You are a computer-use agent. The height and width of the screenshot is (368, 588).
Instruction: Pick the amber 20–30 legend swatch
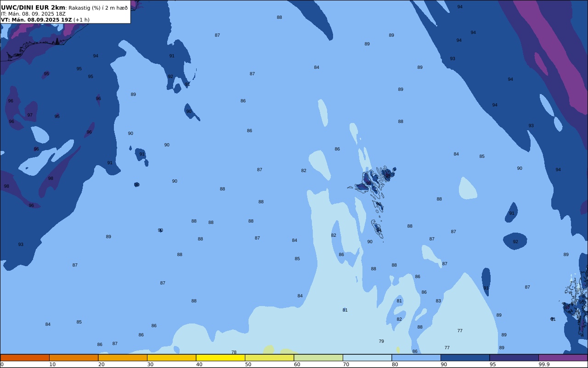click(123, 358)
